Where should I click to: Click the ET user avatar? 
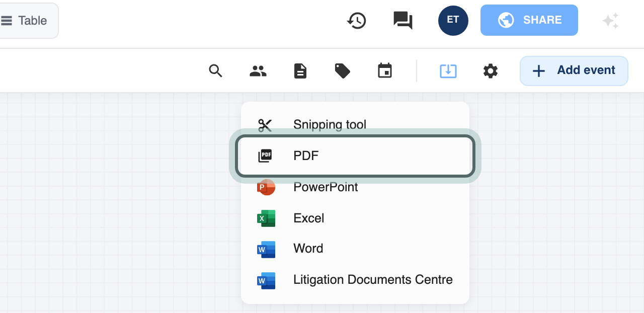point(453,21)
